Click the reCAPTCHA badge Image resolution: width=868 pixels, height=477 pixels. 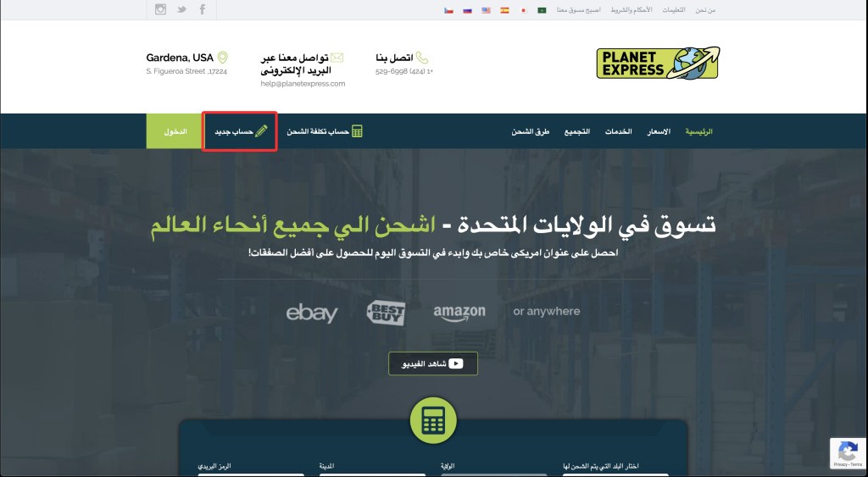(x=848, y=454)
